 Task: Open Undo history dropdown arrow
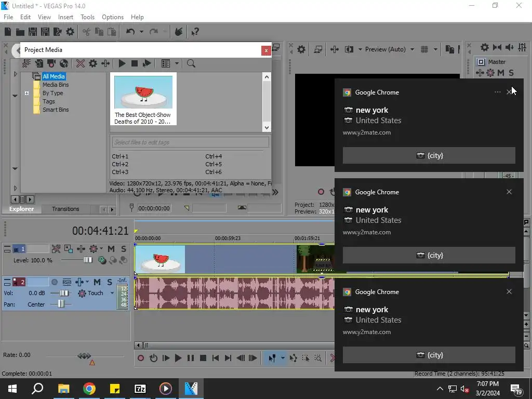141,32
